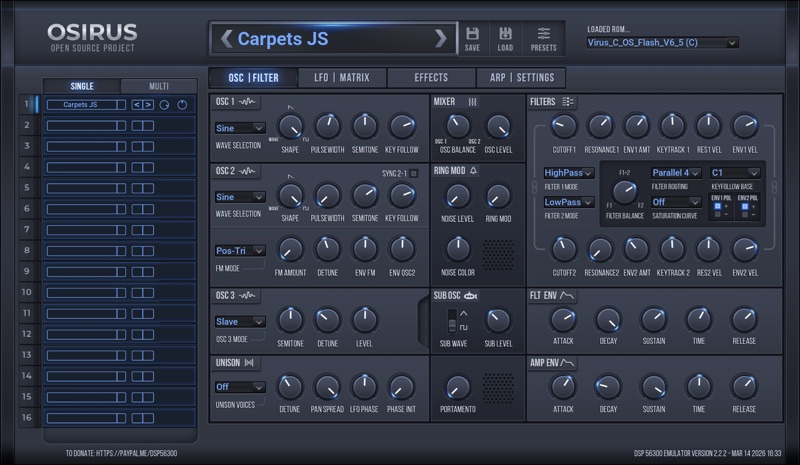The width and height of the screenshot is (800, 465).
Task: Click part 1 previous preset arrow
Action: tap(137, 105)
